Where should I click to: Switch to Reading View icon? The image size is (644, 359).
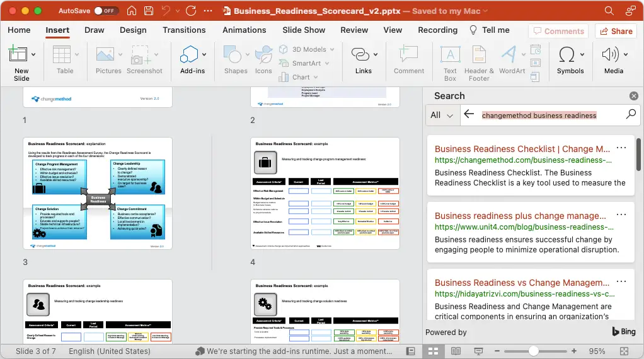456,351
